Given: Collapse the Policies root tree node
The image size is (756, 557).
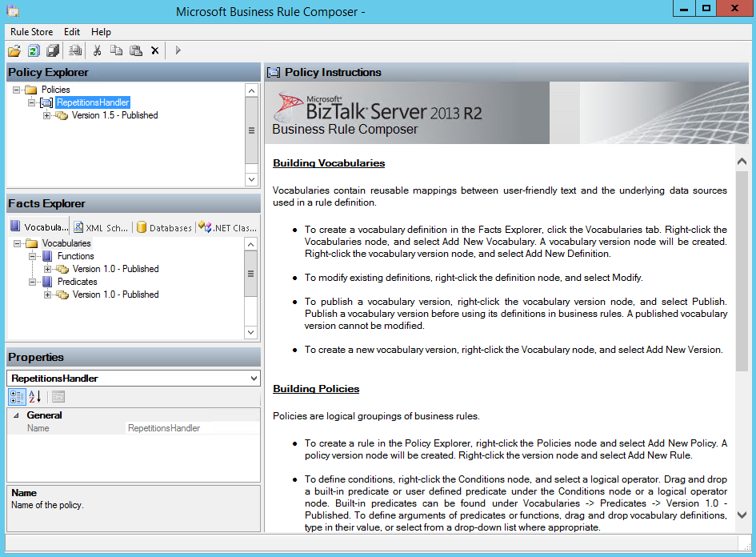Looking at the screenshot, I should 17,90.
